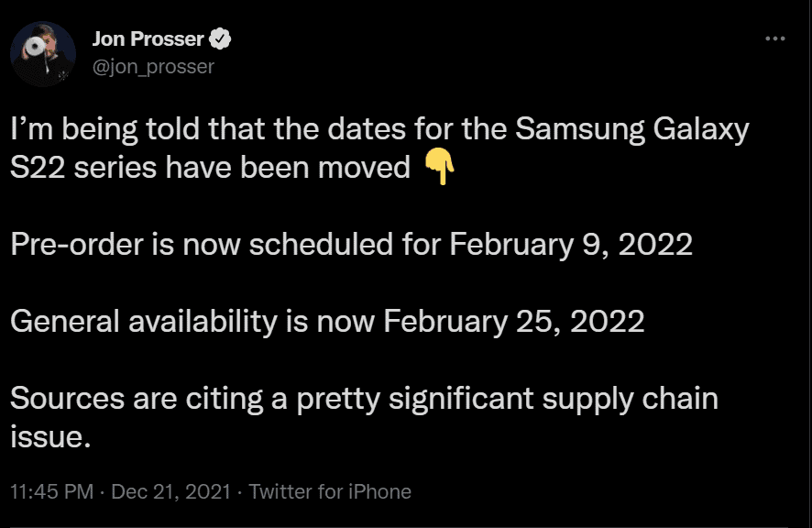Image resolution: width=812 pixels, height=528 pixels.
Task: Open the three-dot more options menu
Action: click(774, 38)
